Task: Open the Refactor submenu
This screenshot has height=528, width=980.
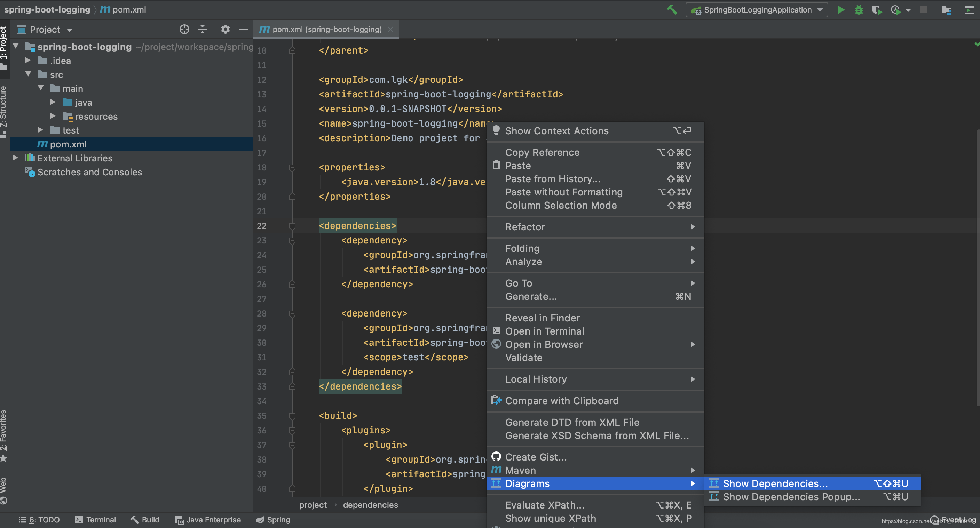Action: tap(595, 226)
